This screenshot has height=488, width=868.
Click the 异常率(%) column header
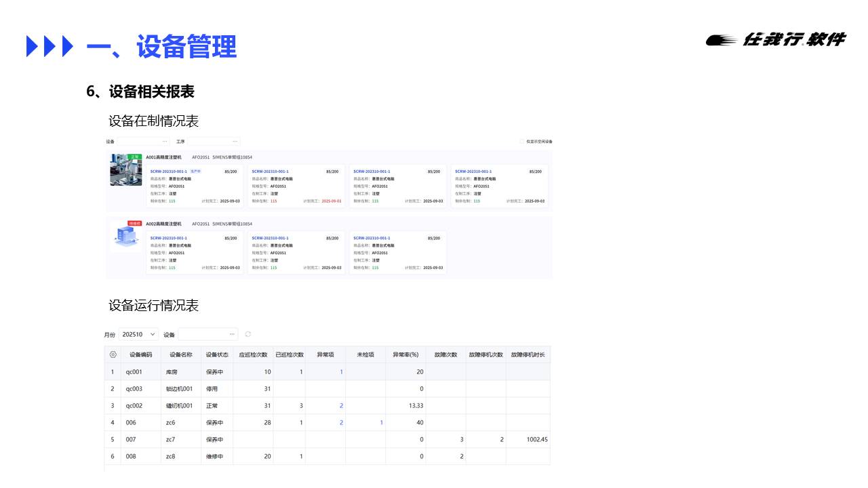pos(406,354)
